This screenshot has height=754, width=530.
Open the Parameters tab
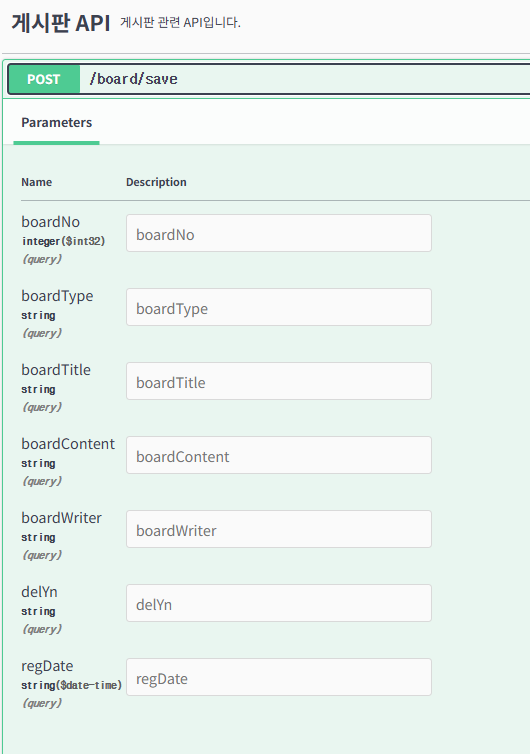coord(57,123)
